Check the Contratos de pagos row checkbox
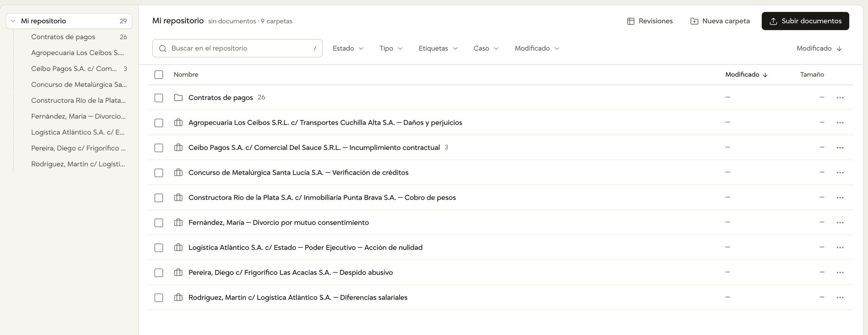Screen dimensions: 868x335 tap(159, 98)
